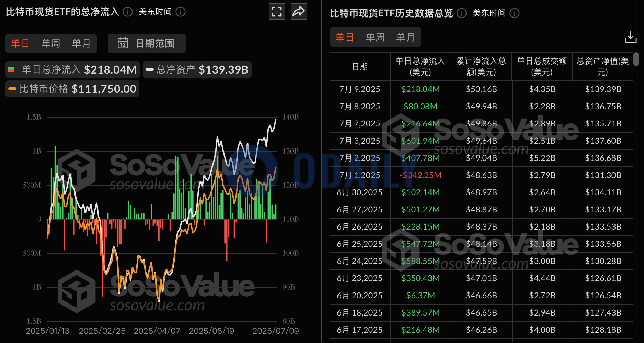Image resolution: width=644 pixels, height=343 pixels.
Task: Click the table's vertical scrollbar thumb
Action: [636, 59]
